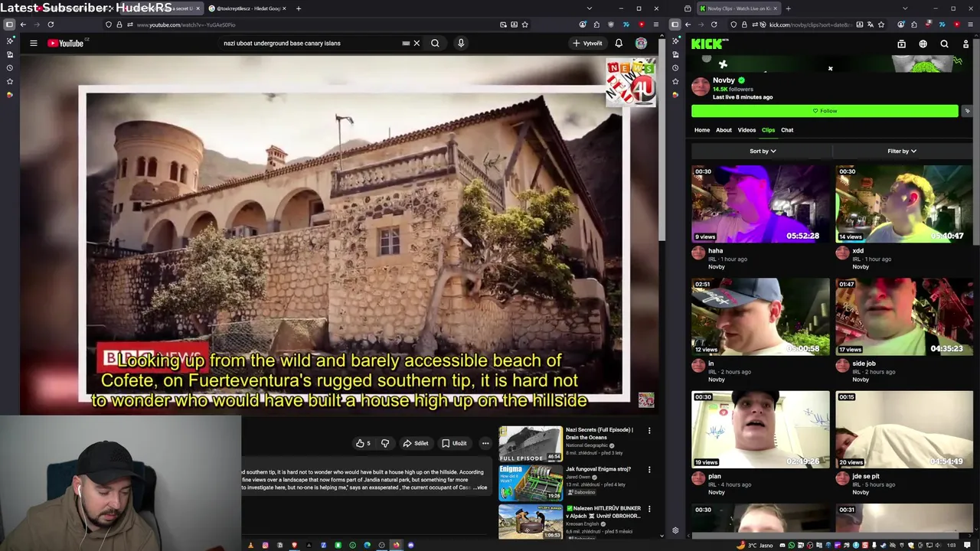Submit search with YouTube magnifier icon
980x551 pixels.
point(435,43)
